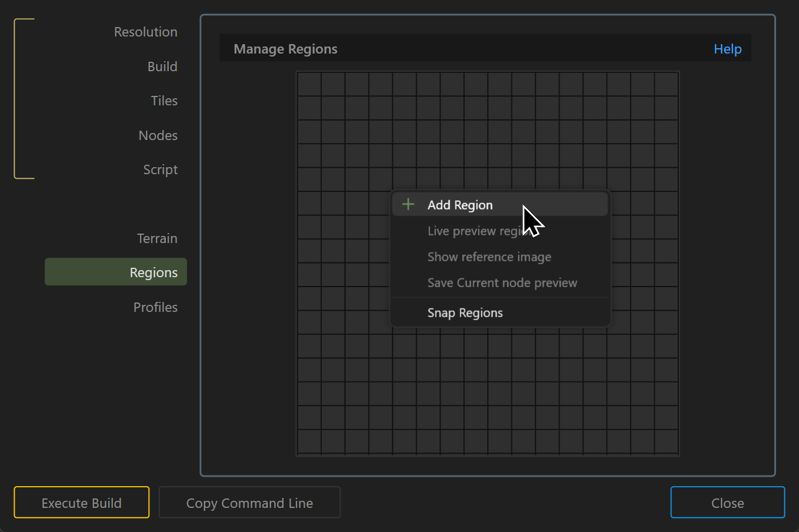Click top-left cell of region grid
Screen dimensions: 799x532
[309, 84]
